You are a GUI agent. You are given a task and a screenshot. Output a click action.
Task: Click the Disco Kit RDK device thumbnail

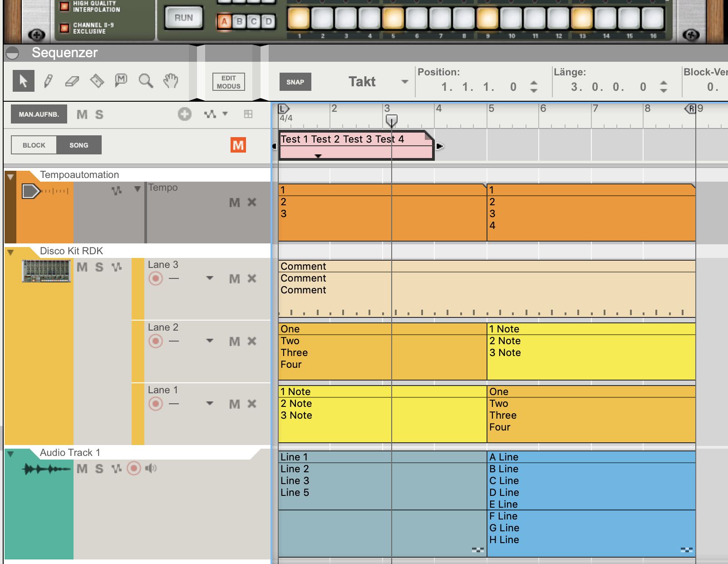click(46, 271)
